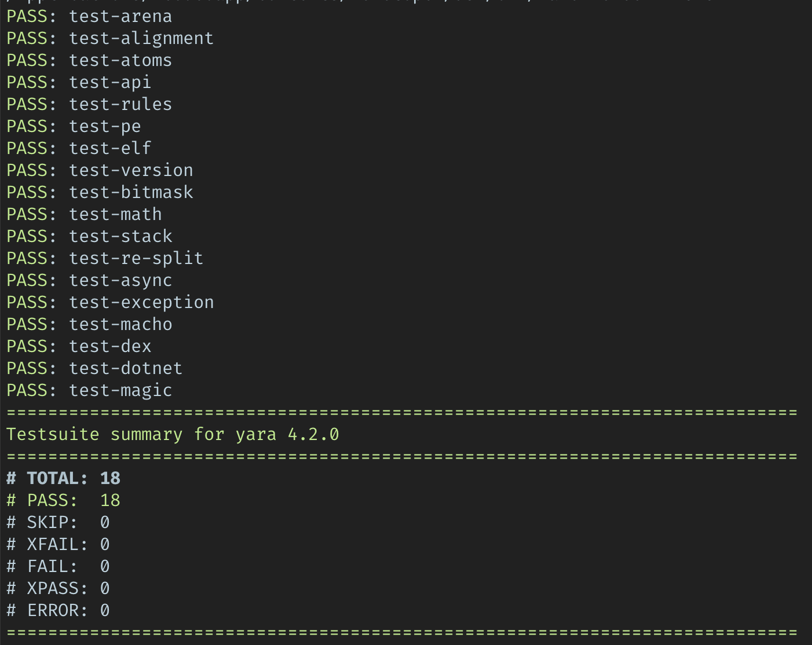Click the test-api text
This screenshot has height=645, width=812.
click(110, 82)
